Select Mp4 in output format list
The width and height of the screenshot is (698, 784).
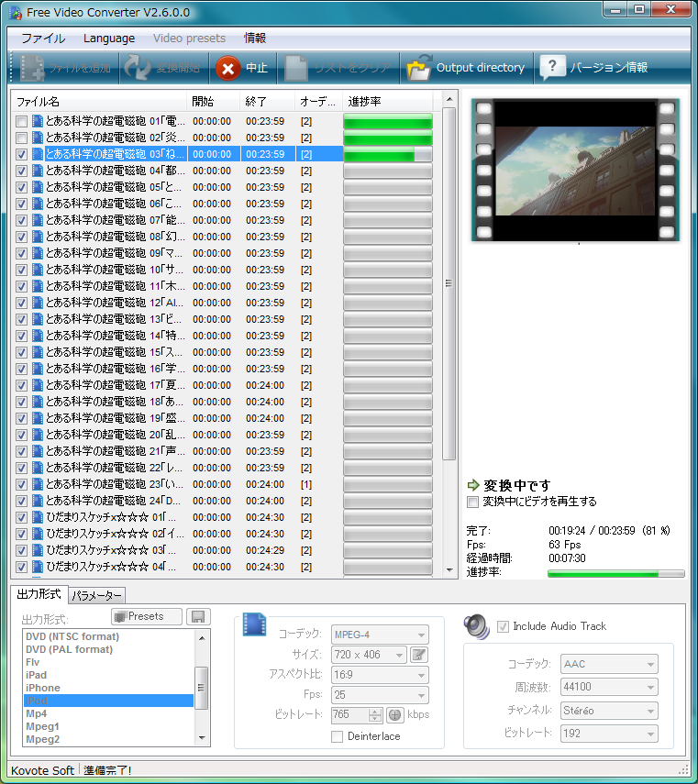[109, 713]
